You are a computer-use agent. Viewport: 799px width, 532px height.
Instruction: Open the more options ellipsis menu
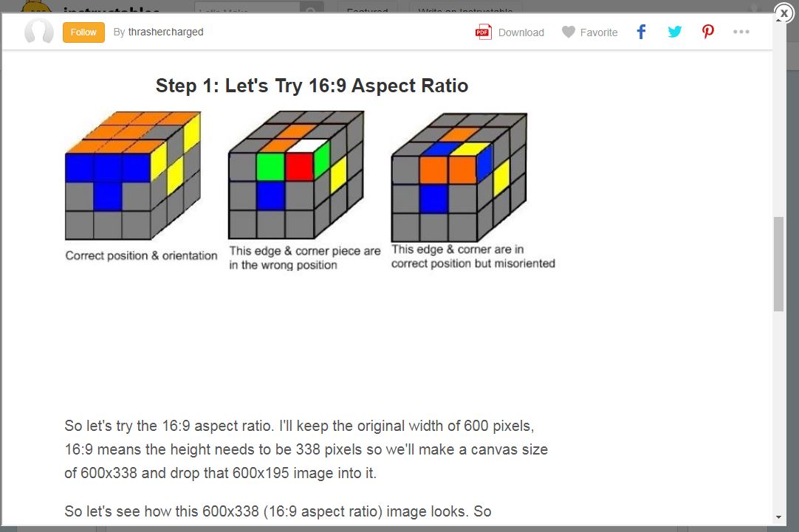coord(741,32)
